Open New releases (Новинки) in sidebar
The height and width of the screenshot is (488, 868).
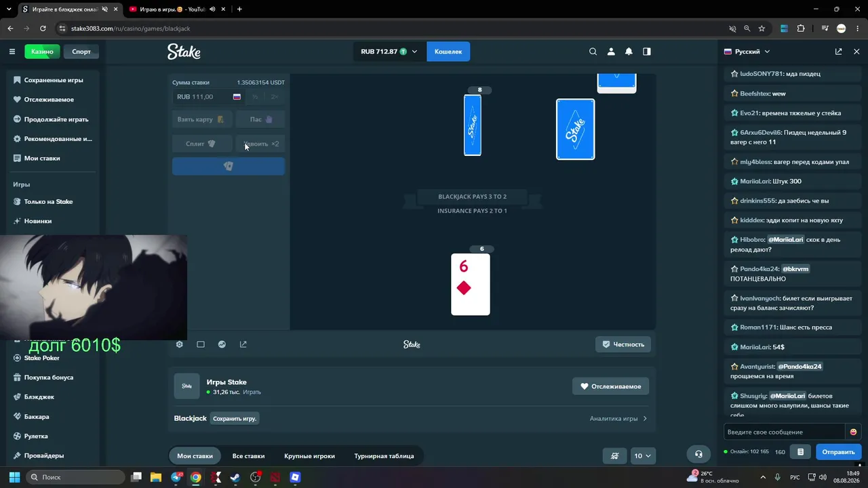tap(38, 221)
